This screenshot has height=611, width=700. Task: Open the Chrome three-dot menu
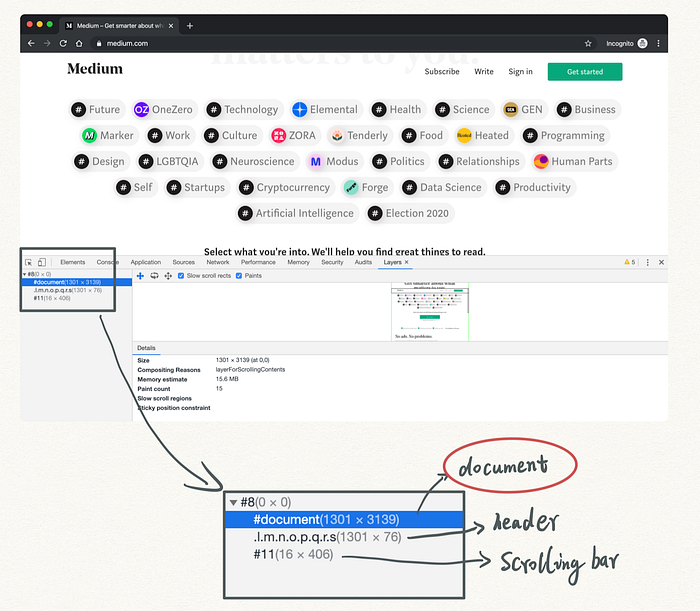coord(658,43)
